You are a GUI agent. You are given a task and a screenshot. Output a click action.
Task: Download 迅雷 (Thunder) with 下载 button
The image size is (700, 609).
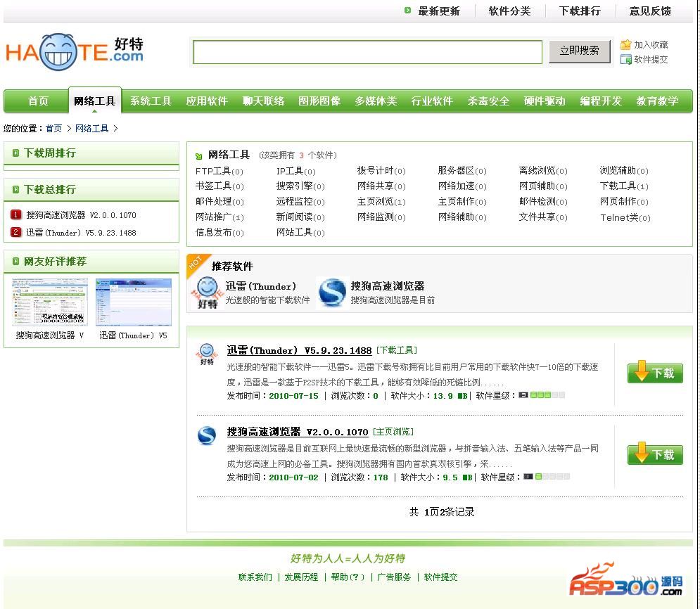pos(655,372)
